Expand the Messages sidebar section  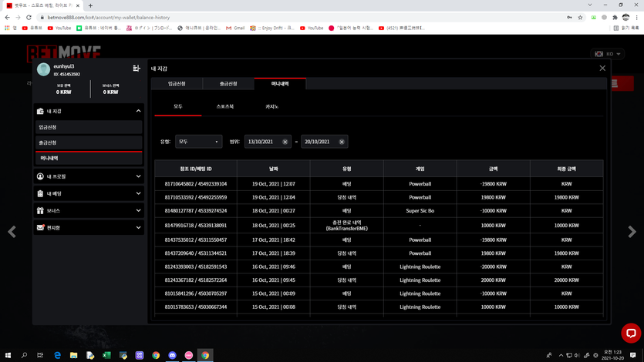pos(89,227)
